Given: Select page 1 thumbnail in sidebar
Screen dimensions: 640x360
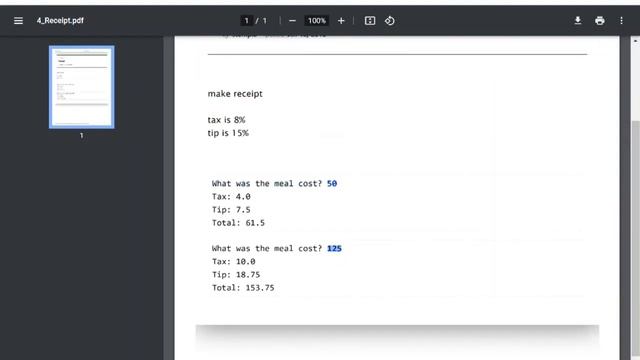Looking at the screenshot, I should pyautogui.click(x=82, y=87).
